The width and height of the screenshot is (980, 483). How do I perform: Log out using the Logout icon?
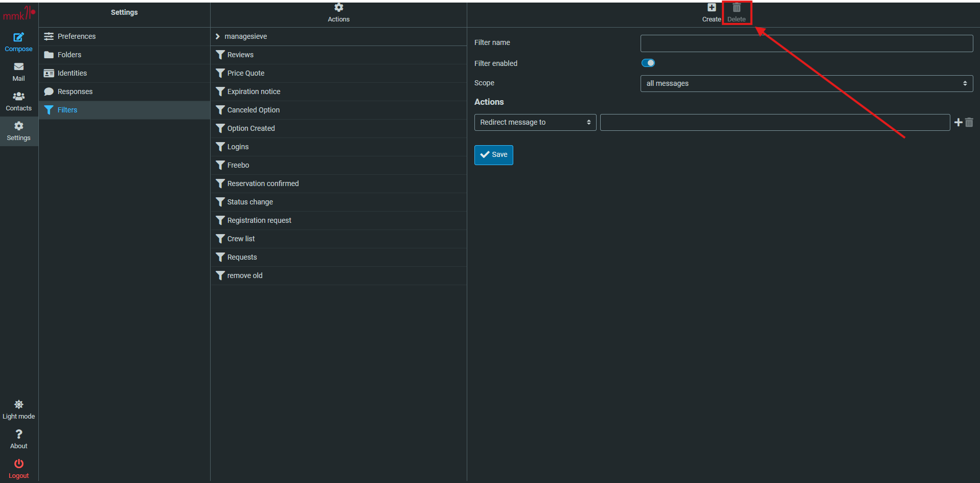[x=19, y=469]
